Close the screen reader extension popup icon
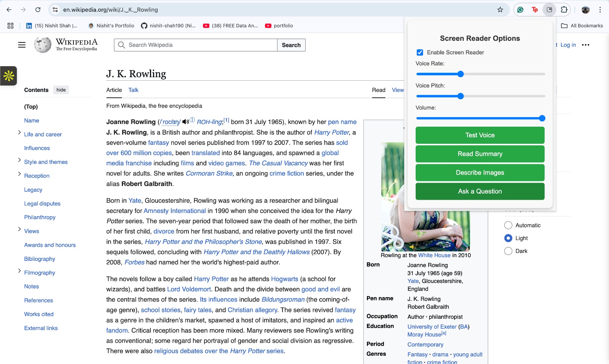Image resolution: width=609 pixels, height=364 pixels. 549,10
